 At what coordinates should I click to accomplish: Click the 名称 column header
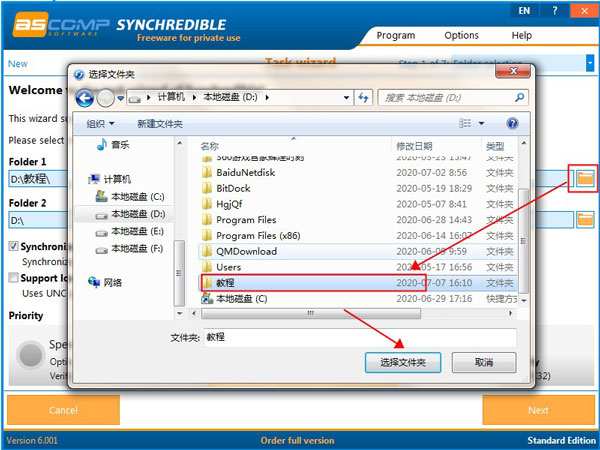pyautogui.click(x=209, y=146)
